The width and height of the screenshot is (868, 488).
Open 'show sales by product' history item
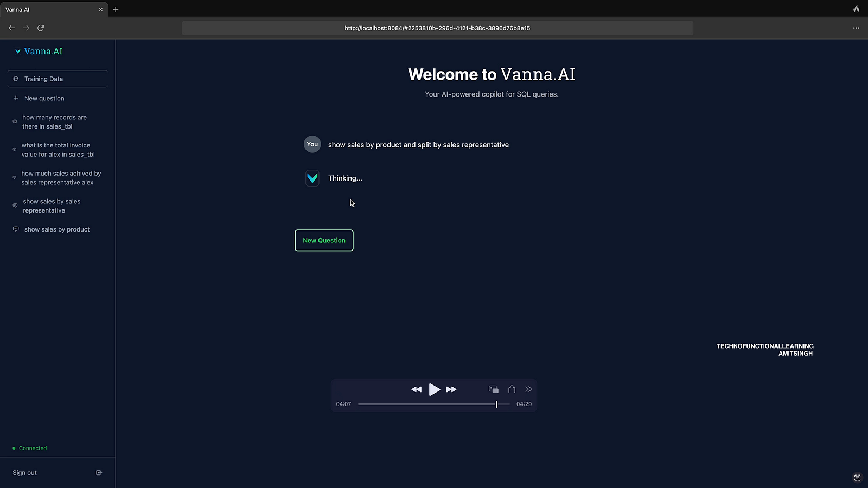56,230
